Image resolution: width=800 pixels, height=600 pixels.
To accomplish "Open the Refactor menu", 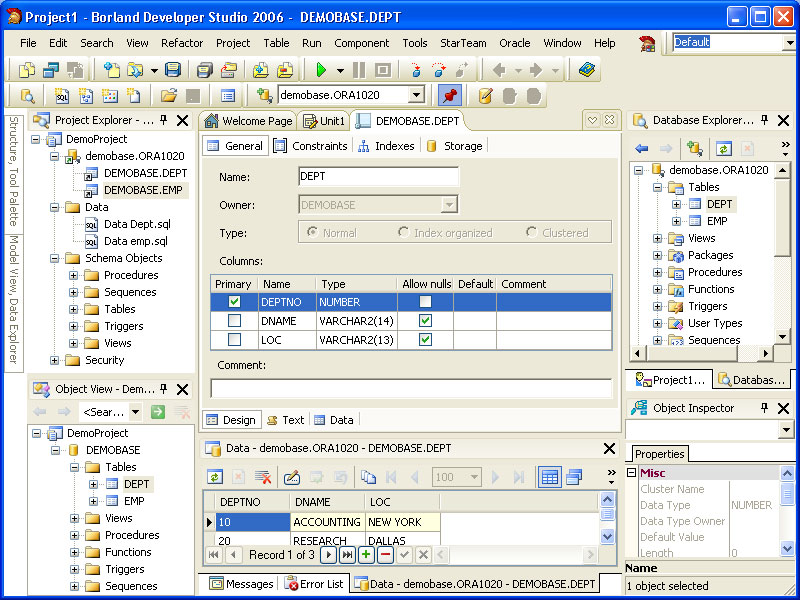I will tap(181, 43).
